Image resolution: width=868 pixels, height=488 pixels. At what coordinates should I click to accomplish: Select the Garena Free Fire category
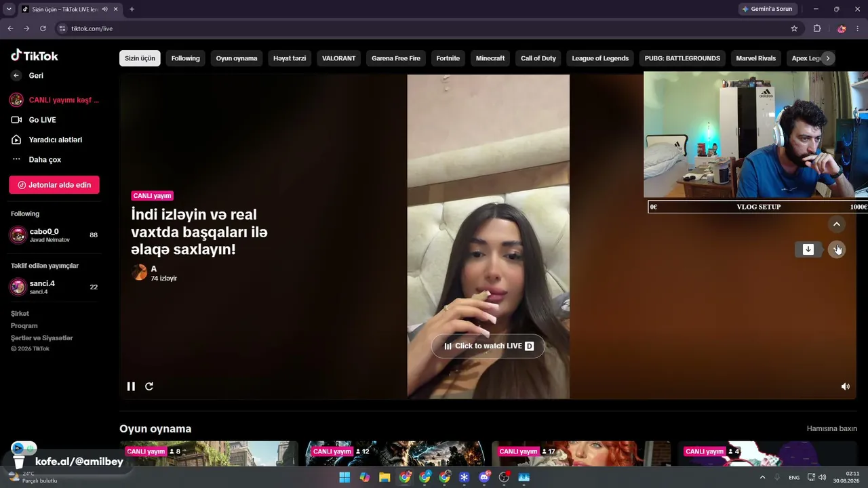pos(396,58)
